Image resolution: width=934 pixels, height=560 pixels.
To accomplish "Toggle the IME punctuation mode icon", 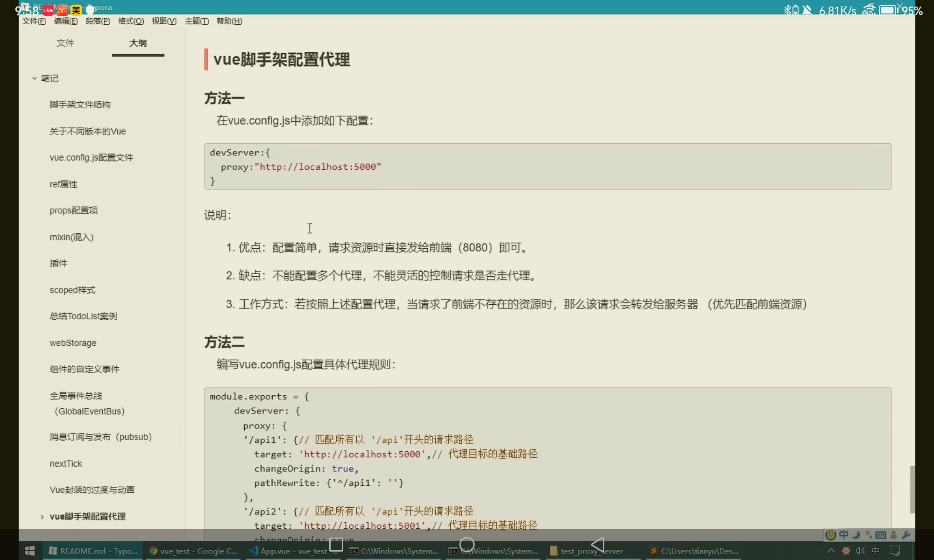I will 868,535.
